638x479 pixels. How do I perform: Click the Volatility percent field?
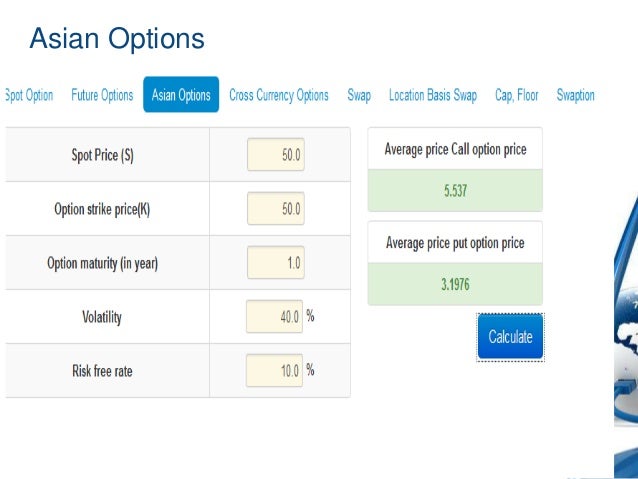click(x=275, y=317)
